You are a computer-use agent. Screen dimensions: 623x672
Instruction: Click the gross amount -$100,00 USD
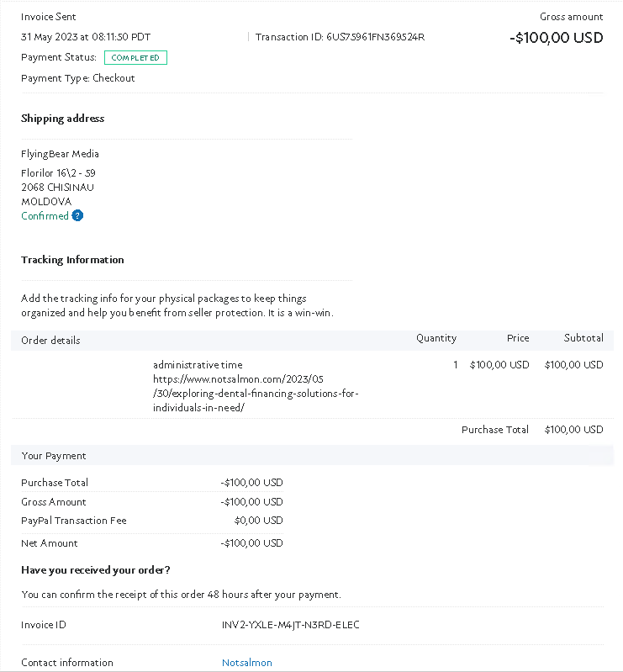556,38
